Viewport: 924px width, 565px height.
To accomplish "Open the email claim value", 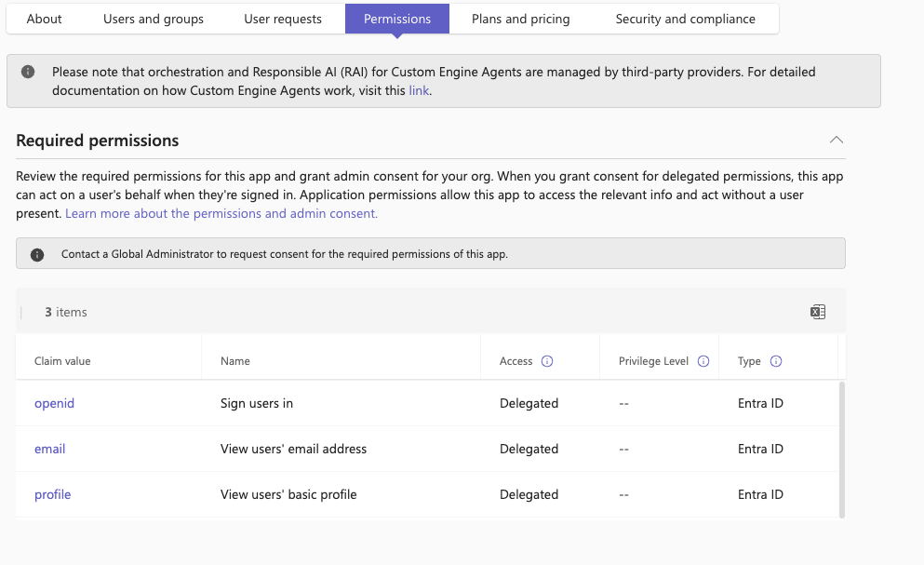I will tap(49, 449).
